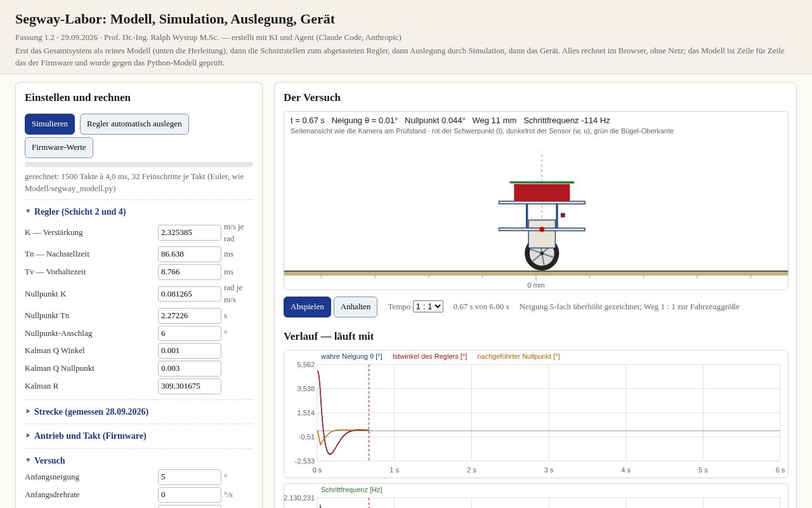Viewport: 812px width, 508px height.
Task: Click the 'Der Versuch' heading
Action: [312, 98]
